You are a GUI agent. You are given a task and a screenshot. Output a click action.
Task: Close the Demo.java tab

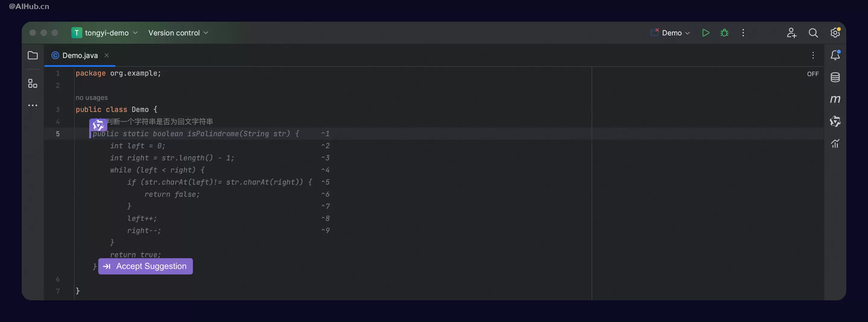pyautogui.click(x=106, y=55)
